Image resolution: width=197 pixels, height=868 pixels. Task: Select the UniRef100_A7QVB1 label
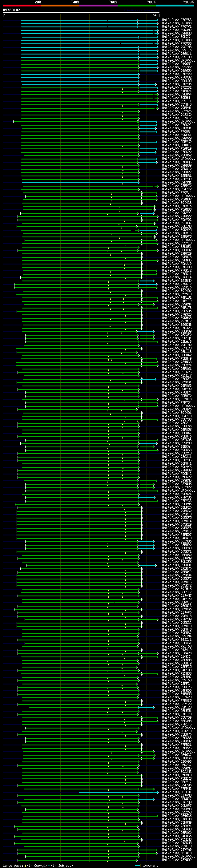(x=177, y=128)
